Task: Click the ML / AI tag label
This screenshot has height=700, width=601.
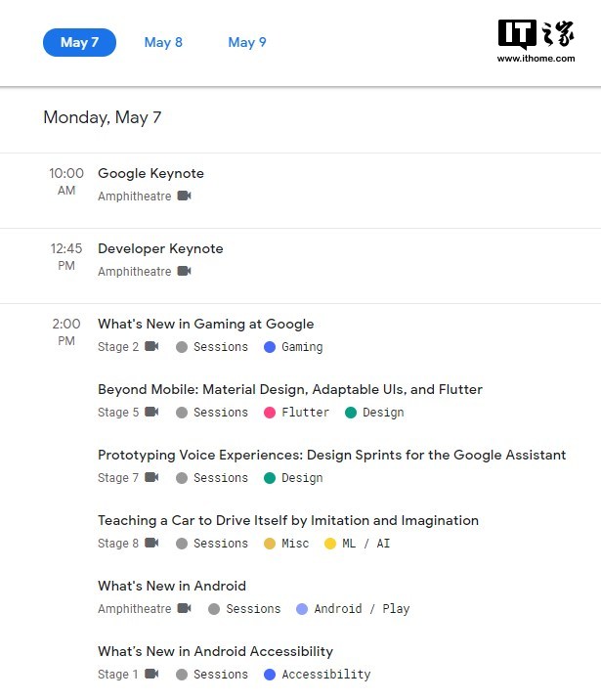Action: pyautogui.click(x=365, y=544)
